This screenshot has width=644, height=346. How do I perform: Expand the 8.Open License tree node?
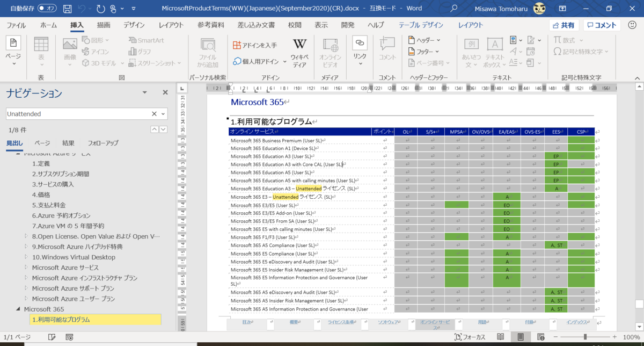tap(26, 236)
